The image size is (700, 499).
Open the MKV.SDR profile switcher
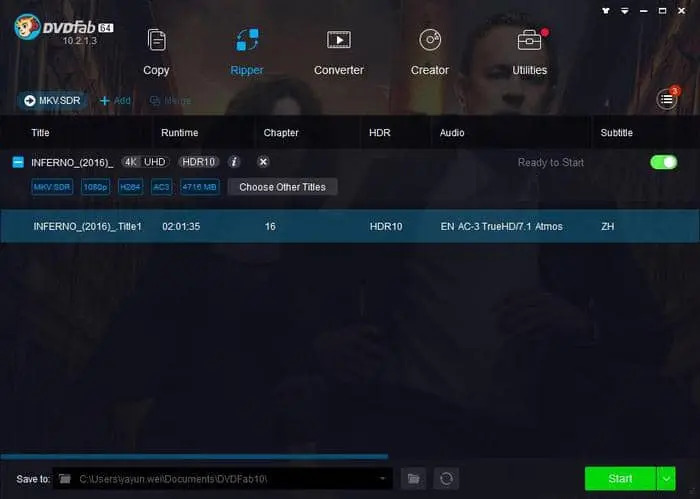[x=52, y=100]
